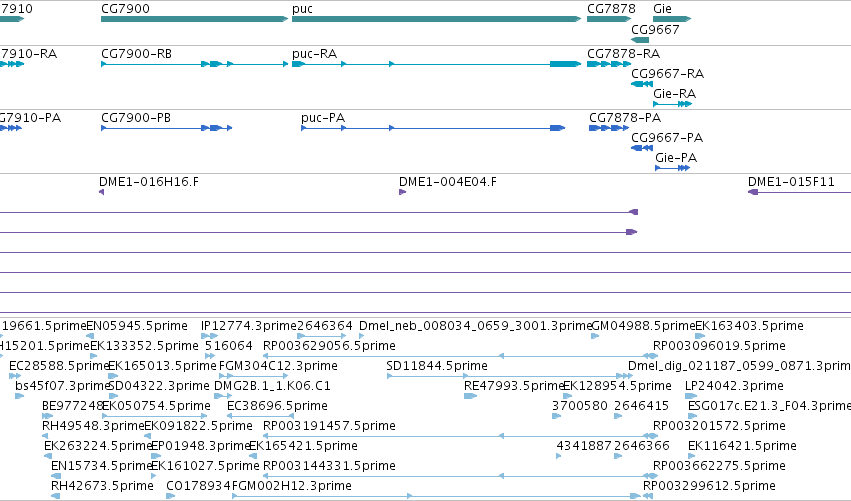Select the Gie gene bar

[672, 19]
